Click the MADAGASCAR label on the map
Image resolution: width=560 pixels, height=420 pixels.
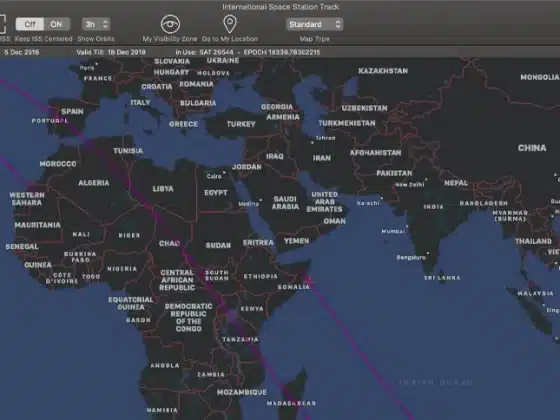[x=291, y=403]
